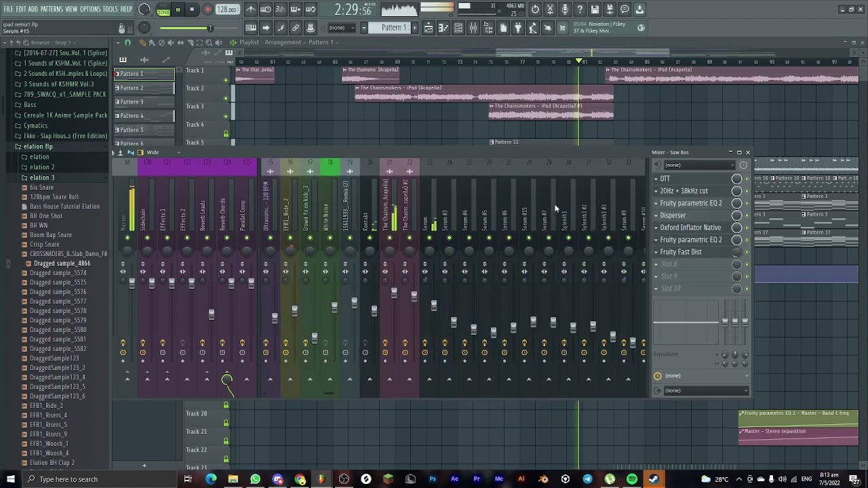
Task: Open the news chat bubble icon
Action: [x=625, y=9]
